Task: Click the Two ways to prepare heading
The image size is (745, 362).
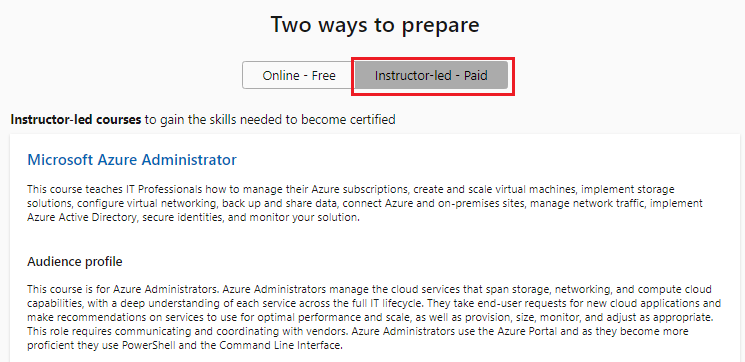Action: pos(375,25)
